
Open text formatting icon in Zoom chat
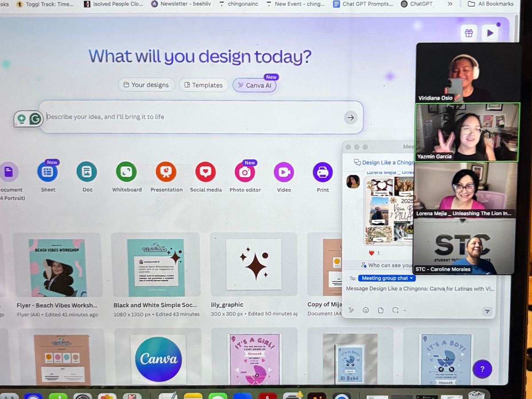[351, 310]
